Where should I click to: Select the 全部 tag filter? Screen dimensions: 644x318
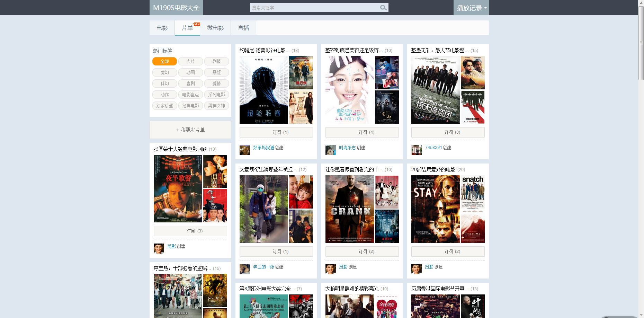[164, 61]
